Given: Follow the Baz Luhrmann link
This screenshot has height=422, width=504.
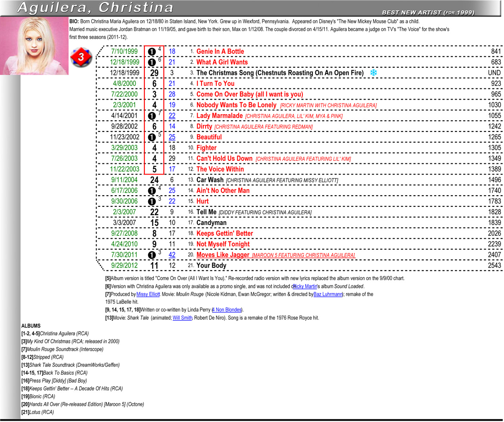Looking at the screenshot, I should pyautogui.click(x=328, y=294).
